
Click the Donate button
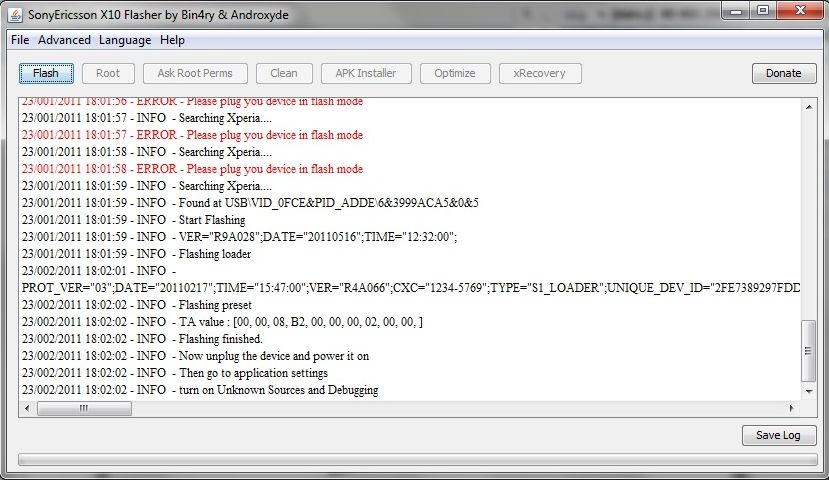point(784,73)
